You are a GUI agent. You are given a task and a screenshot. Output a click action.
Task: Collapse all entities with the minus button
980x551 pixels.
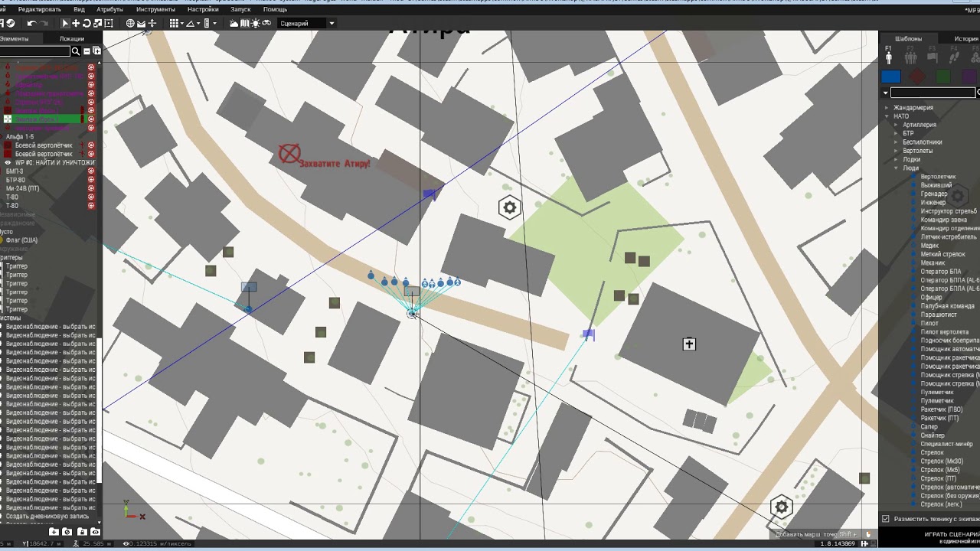[x=87, y=51]
